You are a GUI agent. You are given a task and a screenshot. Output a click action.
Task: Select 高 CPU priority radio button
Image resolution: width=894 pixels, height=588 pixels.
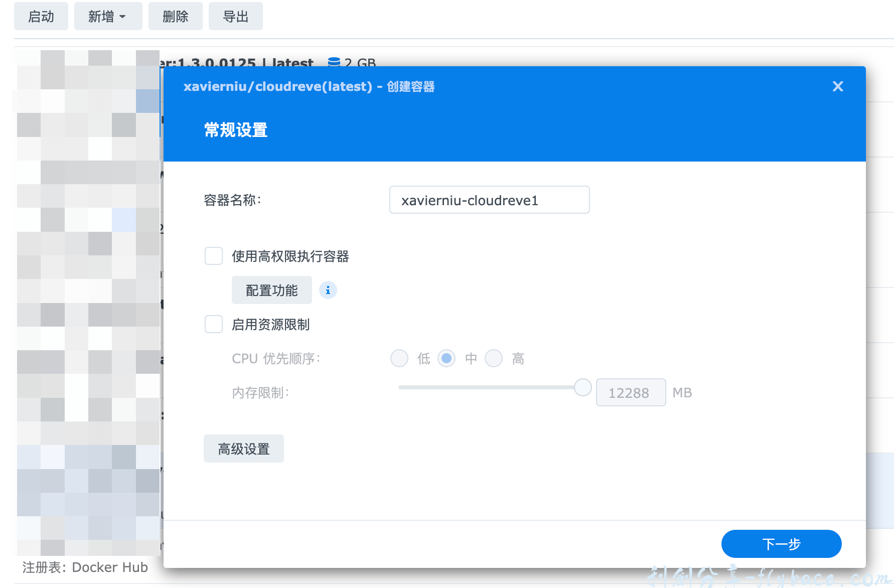click(x=494, y=358)
